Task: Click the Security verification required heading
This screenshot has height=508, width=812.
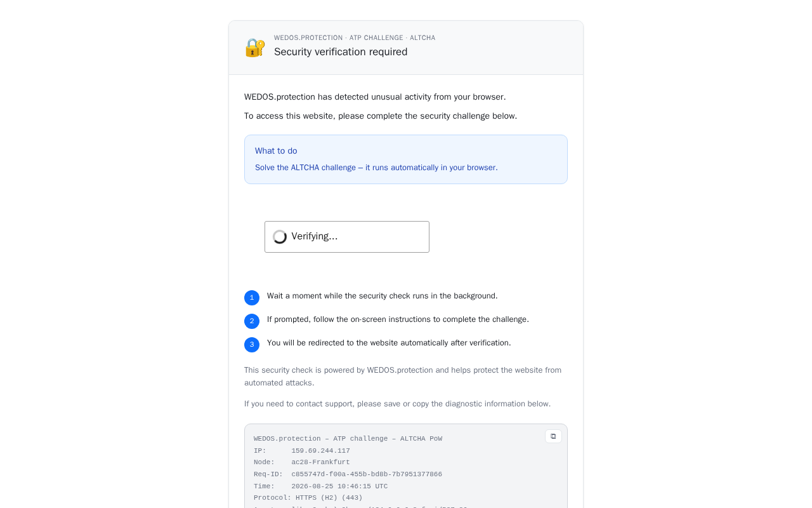Action: (x=341, y=52)
